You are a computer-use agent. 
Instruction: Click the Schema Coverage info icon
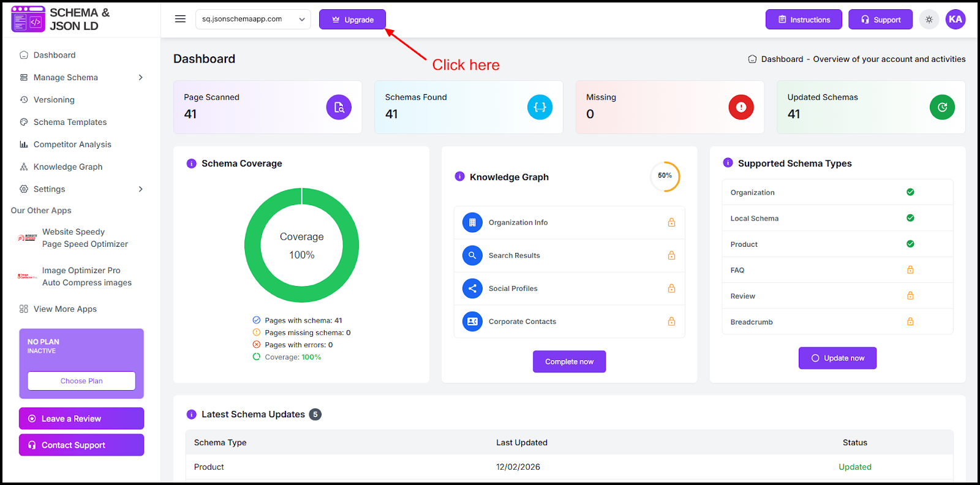pyautogui.click(x=191, y=164)
